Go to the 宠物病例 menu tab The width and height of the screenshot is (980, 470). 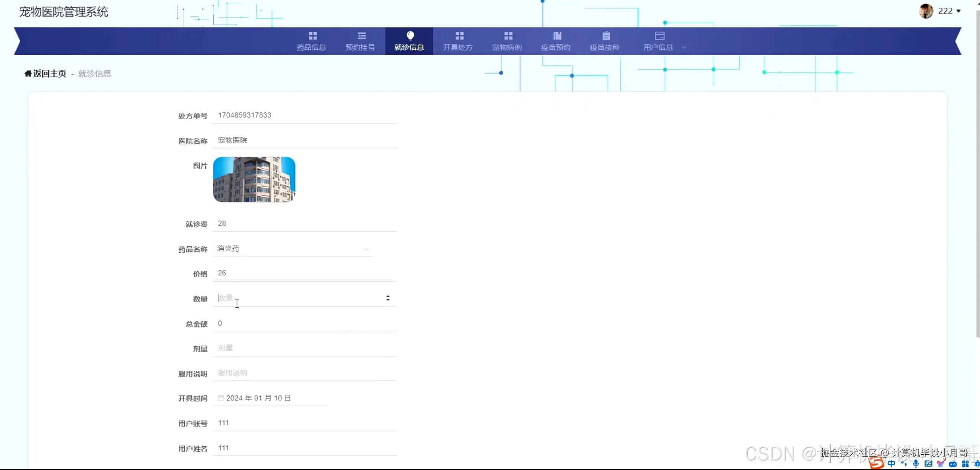pos(507,41)
